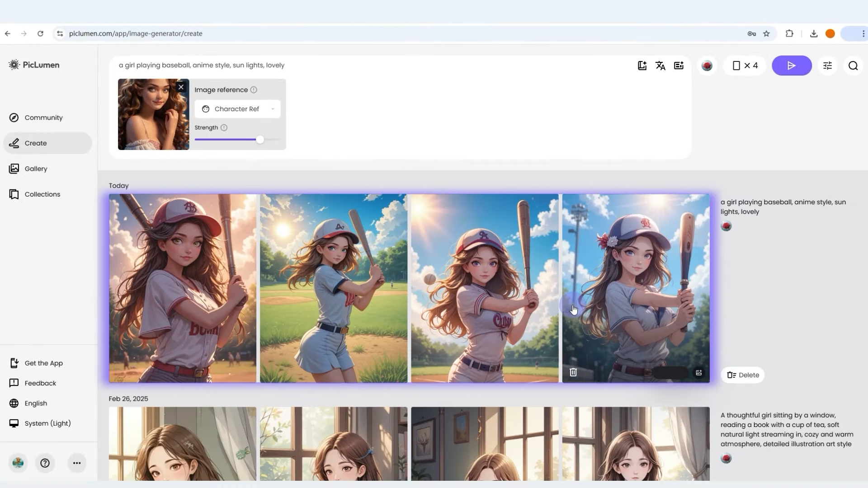Click the purple generate send button
This screenshot has width=868, height=488.
(x=791, y=66)
